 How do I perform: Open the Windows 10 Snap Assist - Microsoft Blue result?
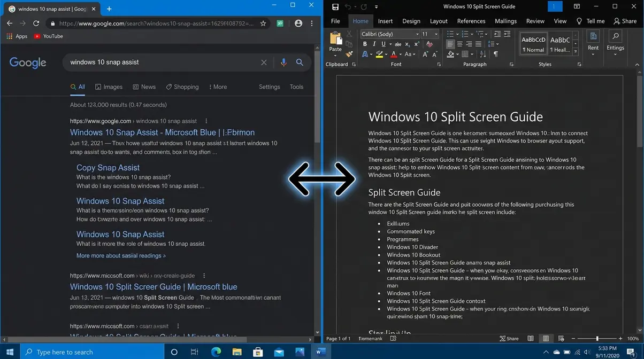click(x=162, y=132)
